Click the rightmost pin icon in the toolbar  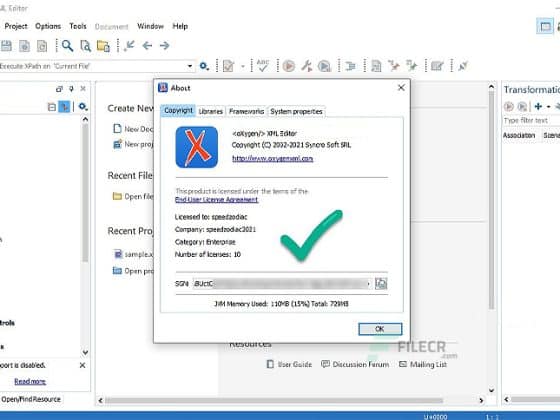(463, 66)
